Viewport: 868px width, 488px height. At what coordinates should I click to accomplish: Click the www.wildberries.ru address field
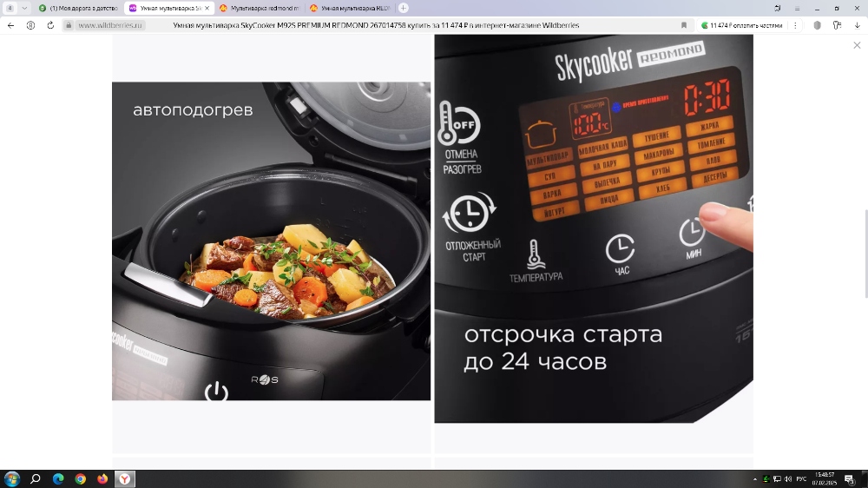click(x=109, y=25)
